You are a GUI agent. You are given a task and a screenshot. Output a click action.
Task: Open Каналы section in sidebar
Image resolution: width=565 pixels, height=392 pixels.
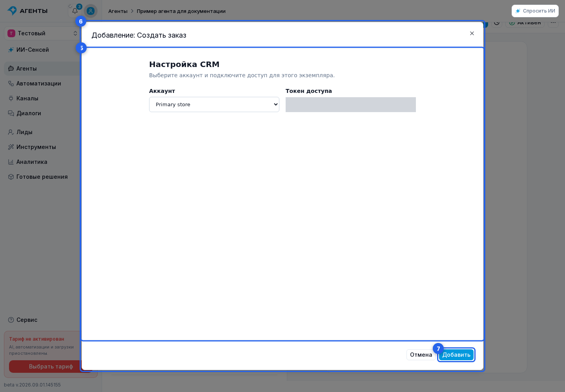point(42,98)
